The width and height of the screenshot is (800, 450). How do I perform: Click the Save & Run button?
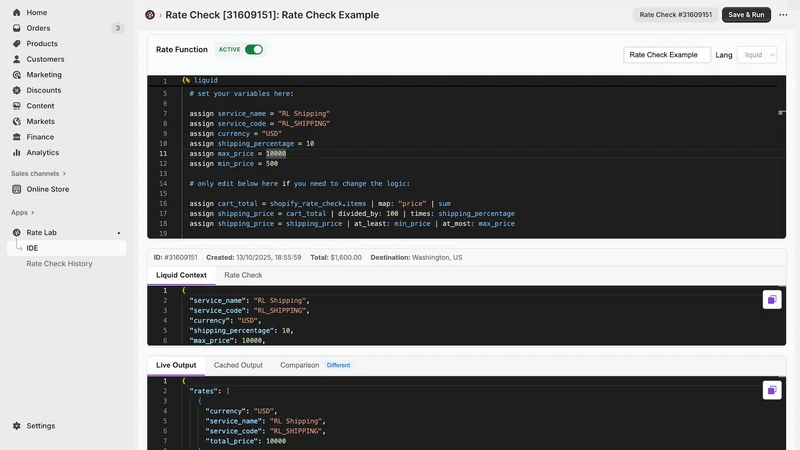click(746, 15)
